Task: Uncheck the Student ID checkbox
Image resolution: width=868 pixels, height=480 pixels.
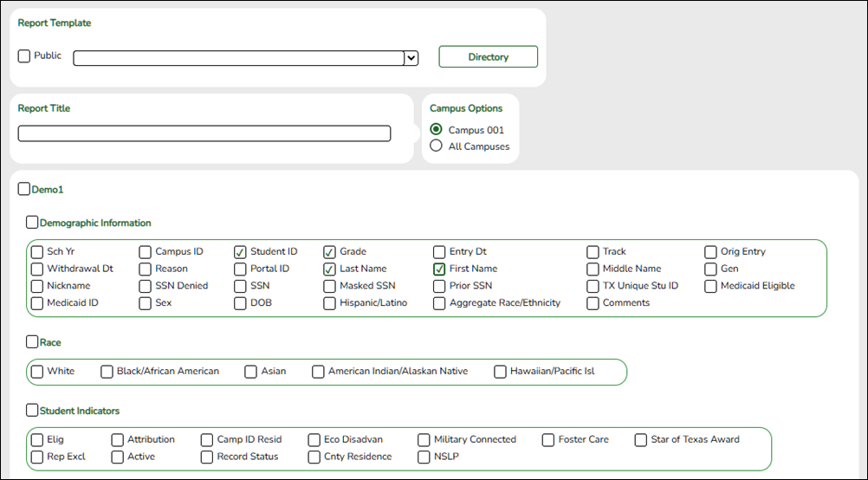Action: 240,252
